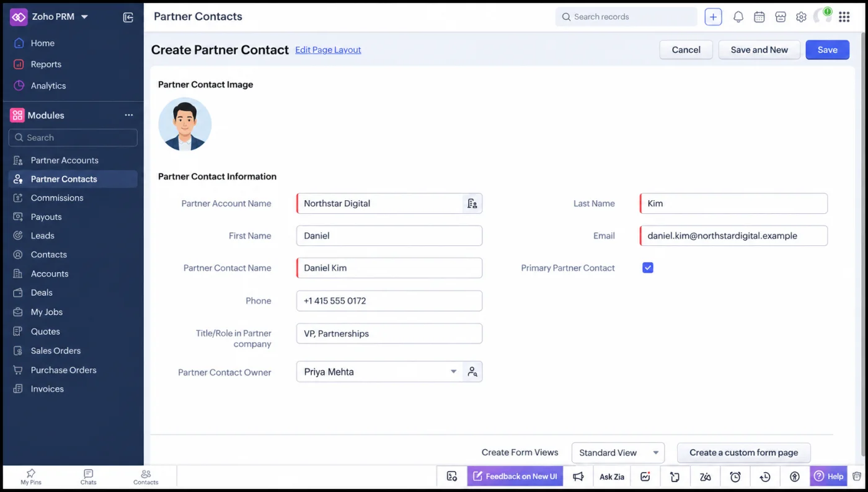
Task: Open Contacts in the bottom bar
Action: coord(146,477)
